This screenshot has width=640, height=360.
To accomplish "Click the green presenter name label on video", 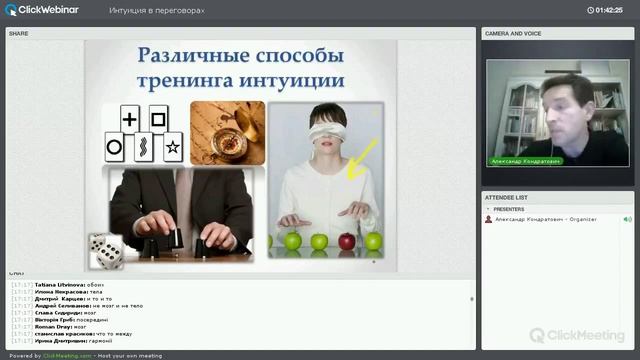I will (x=525, y=162).
